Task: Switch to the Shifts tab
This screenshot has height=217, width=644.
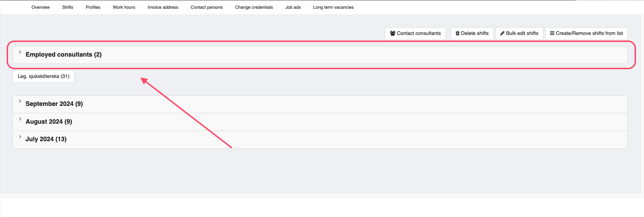Action: coord(68,7)
